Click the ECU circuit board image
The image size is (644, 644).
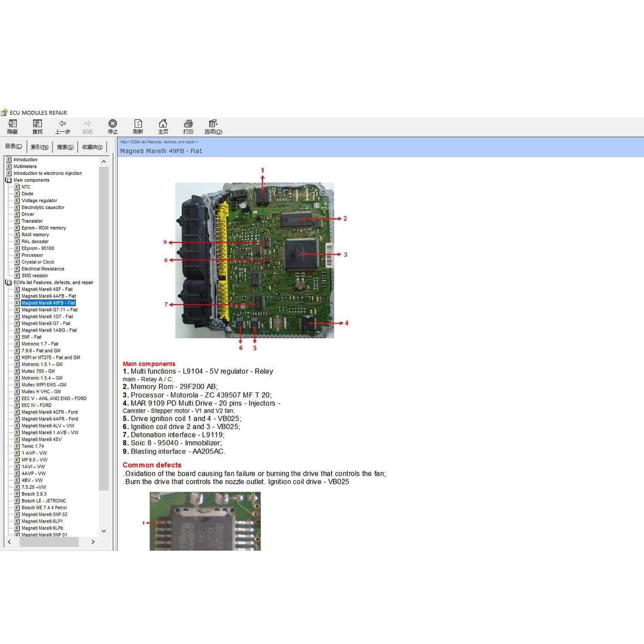coord(255,260)
